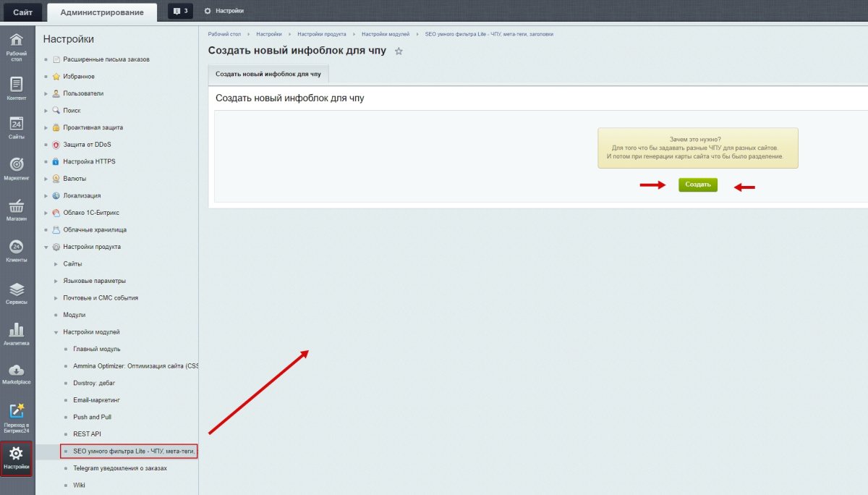
Task: Open notifications counter showing 3
Action: pos(182,11)
